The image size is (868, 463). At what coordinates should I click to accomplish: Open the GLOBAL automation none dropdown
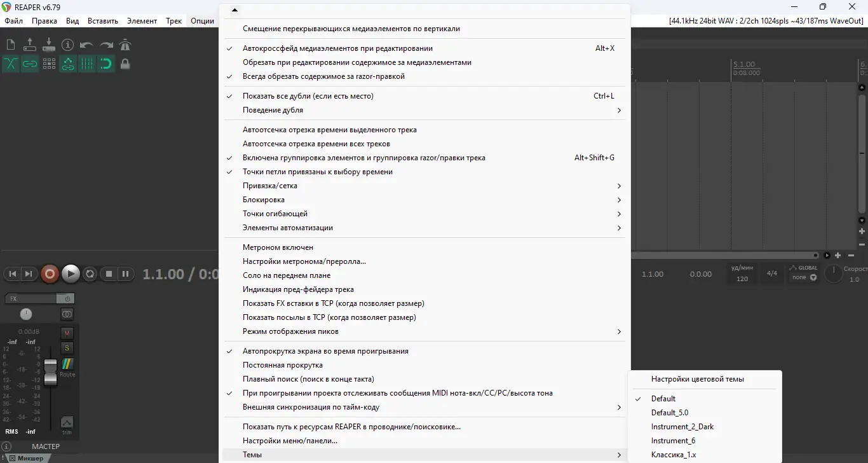804,277
